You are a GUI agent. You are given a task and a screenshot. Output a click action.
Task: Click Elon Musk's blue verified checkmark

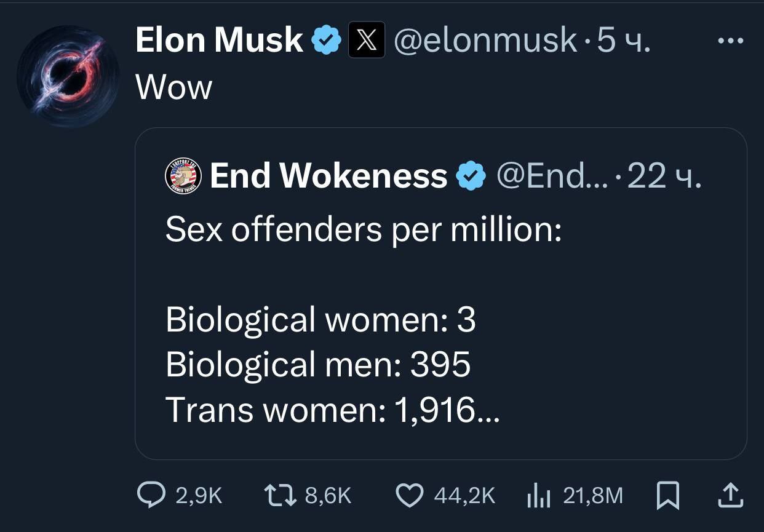coord(326,41)
